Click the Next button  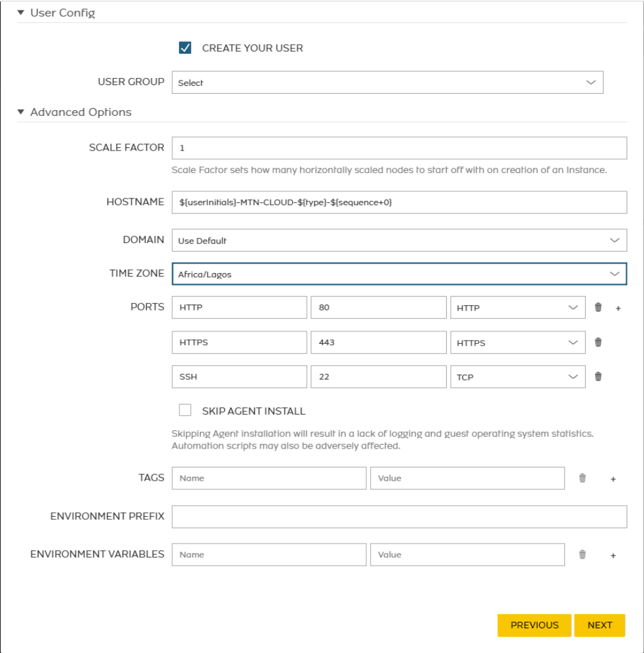(x=599, y=625)
